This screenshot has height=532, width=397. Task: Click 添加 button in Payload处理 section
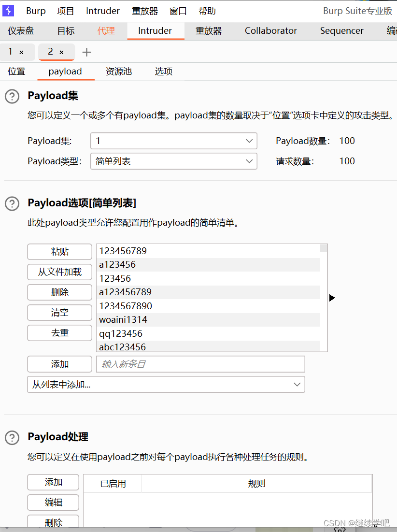pyautogui.click(x=53, y=482)
